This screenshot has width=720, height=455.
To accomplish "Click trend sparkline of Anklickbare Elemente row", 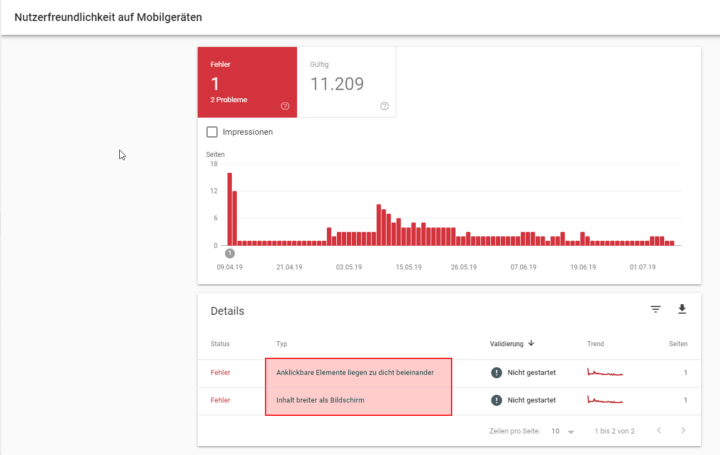I will tap(605, 372).
